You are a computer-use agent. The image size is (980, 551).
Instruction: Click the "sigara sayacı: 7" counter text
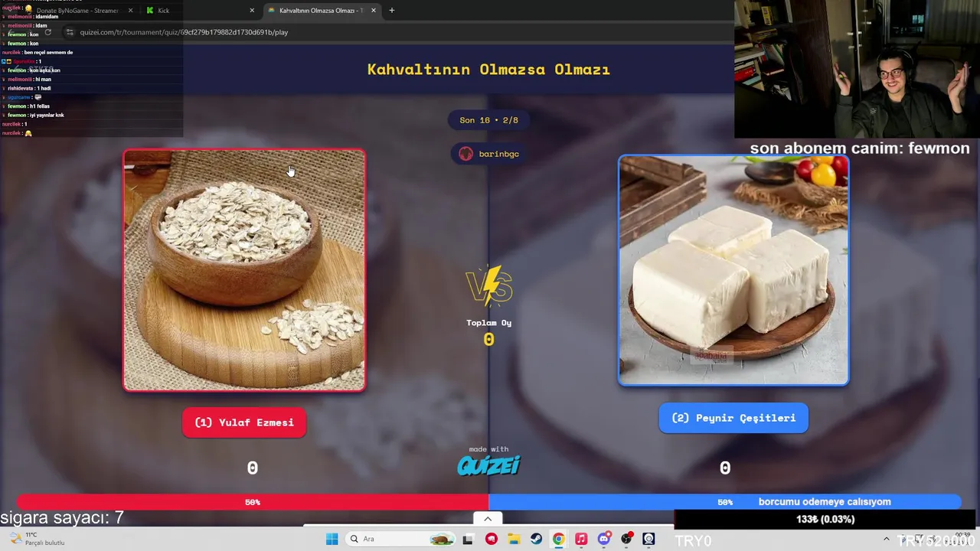click(x=62, y=518)
